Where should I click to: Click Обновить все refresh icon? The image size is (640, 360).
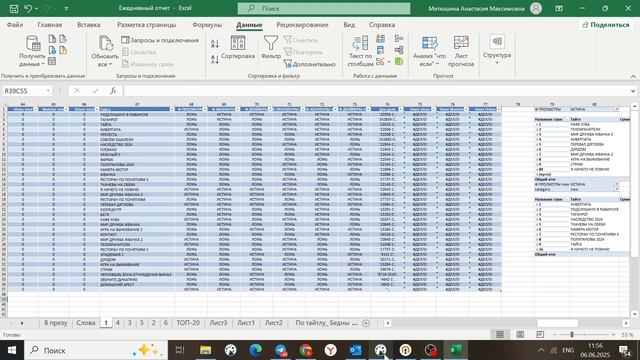tap(105, 51)
